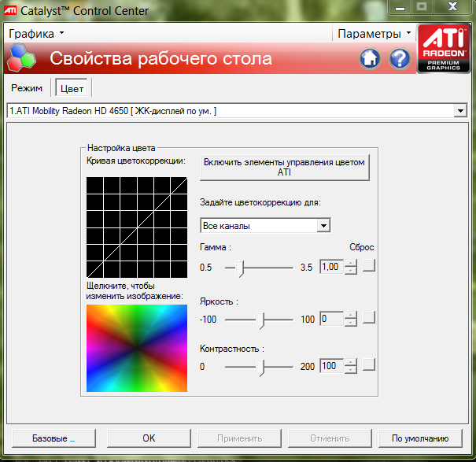Click the ATI icon in the title bar
476x462 pixels.
[x=10, y=11]
